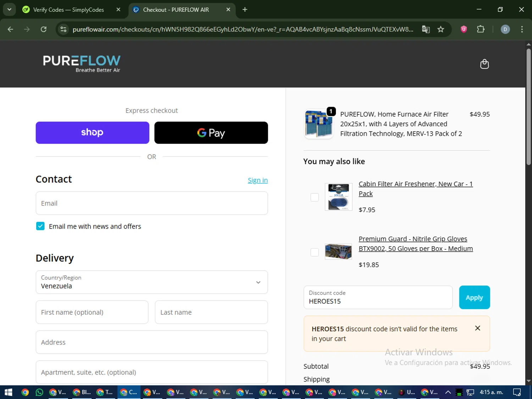
Task: Click the Chrome forward arrow
Action: (x=27, y=29)
